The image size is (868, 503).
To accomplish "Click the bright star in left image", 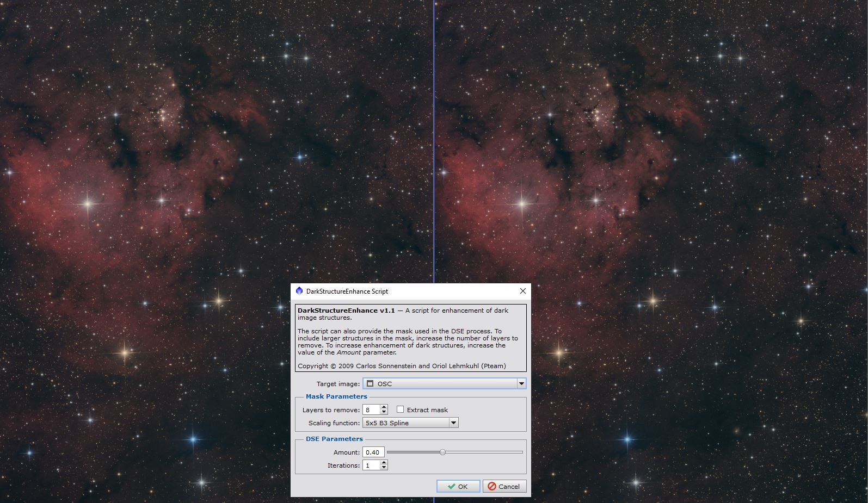I will pos(87,204).
